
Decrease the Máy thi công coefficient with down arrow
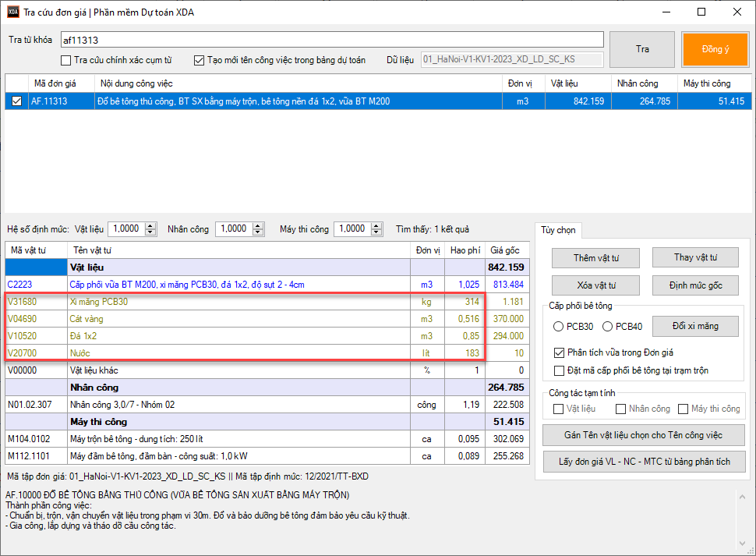click(376, 232)
